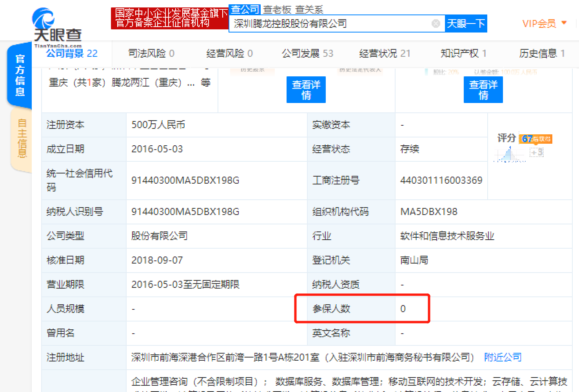Screen dimensions: 579x392
Task: Open the score trend chart thumbnail
Action: (510, 154)
